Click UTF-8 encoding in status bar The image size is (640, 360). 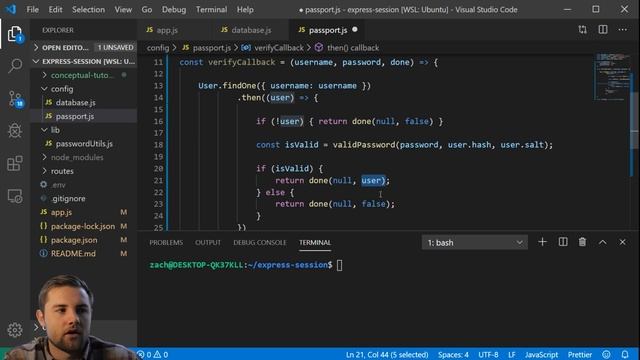pyautogui.click(x=488, y=355)
